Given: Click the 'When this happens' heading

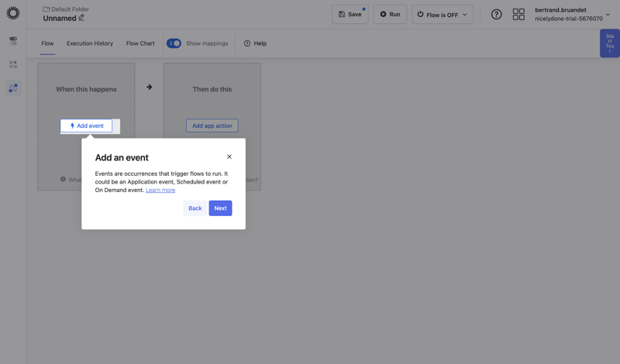Looking at the screenshot, I should pos(86,89).
